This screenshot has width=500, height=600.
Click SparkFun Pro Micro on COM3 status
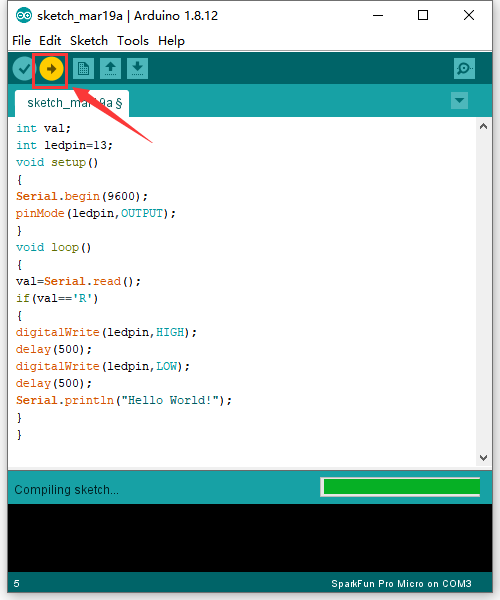tap(401, 584)
